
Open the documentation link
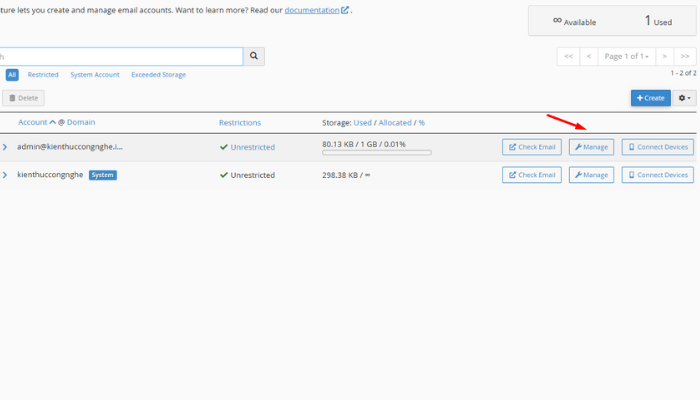pyautogui.click(x=311, y=10)
